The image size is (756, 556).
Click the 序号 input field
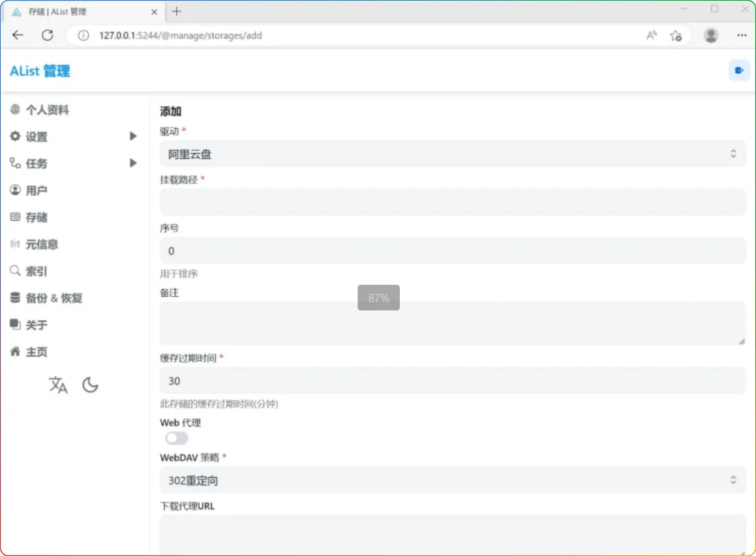tap(453, 251)
